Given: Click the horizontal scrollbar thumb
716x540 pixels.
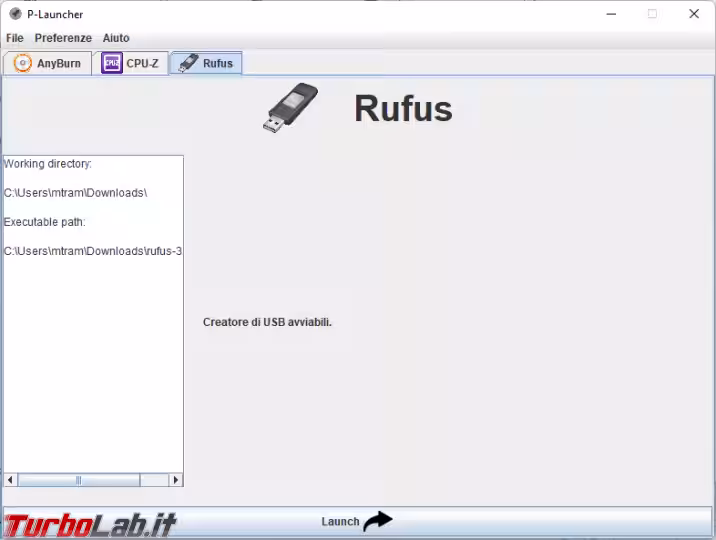Looking at the screenshot, I should pyautogui.click(x=79, y=480).
